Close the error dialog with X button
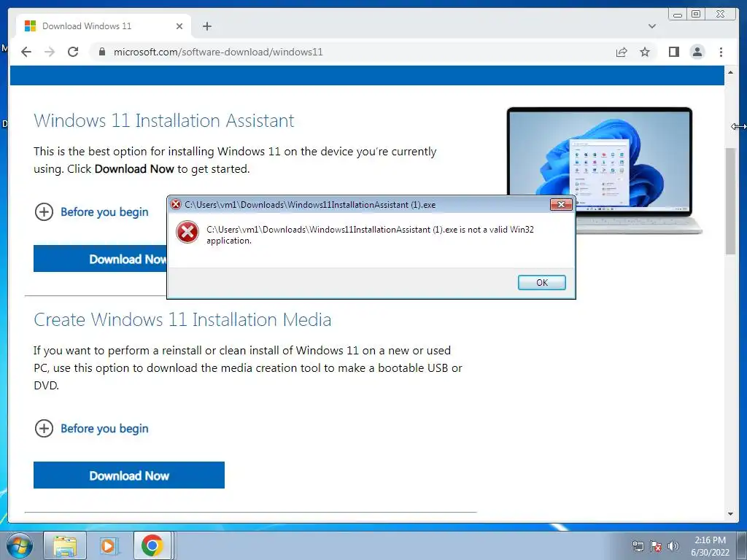Screen dimensions: 747x560 [x=561, y=205]
